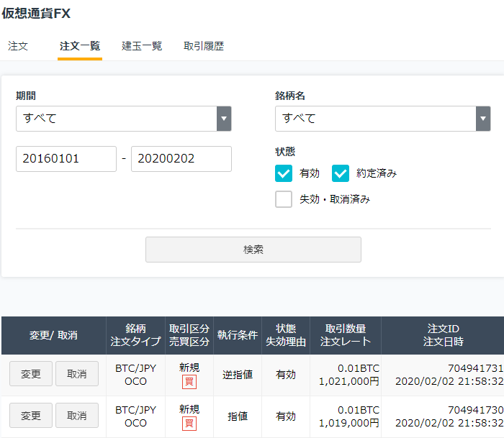Switch to 建玉一覧 tab

point(142,46)
